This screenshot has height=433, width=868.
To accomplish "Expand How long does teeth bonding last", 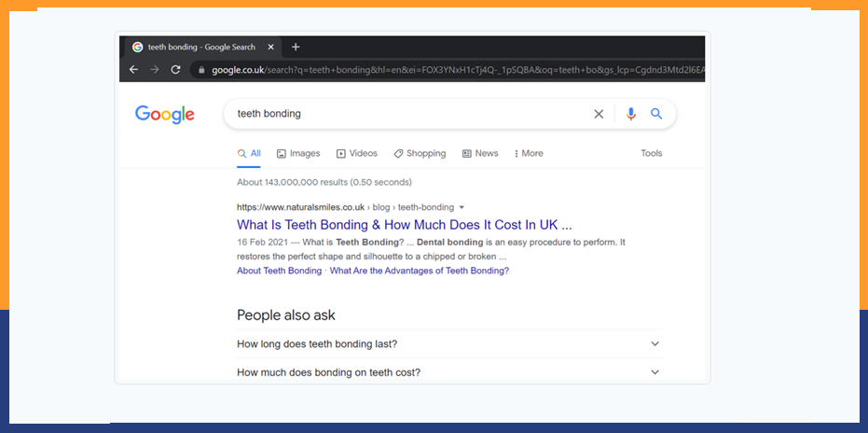I will pyautogui.click(x=449, y=343).
